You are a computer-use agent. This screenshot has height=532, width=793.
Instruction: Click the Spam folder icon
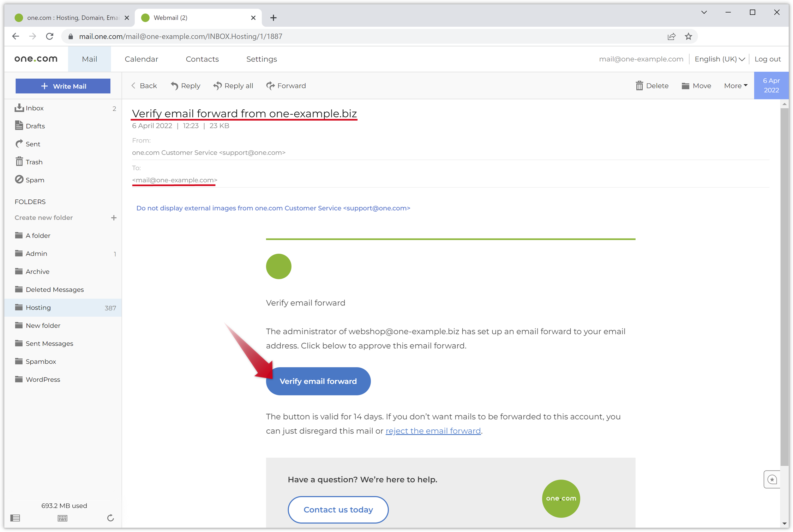coord(18,179)
